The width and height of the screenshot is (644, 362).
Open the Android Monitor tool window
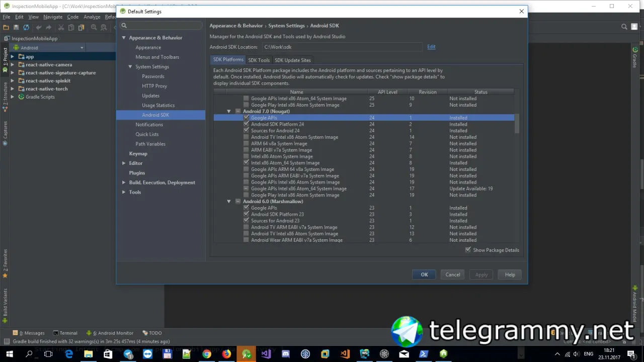(110, 333)
